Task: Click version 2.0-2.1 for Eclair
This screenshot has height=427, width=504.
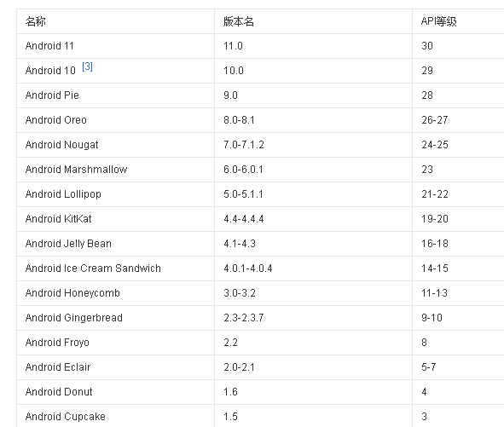Action: pyautogui.click(x=313, y=367)
